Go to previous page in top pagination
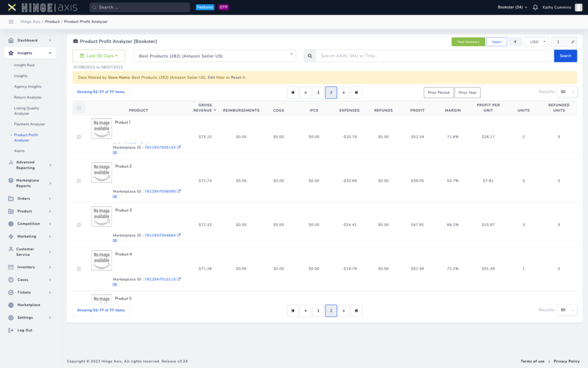Screen dimensions: 588x368 pos(305,93)
